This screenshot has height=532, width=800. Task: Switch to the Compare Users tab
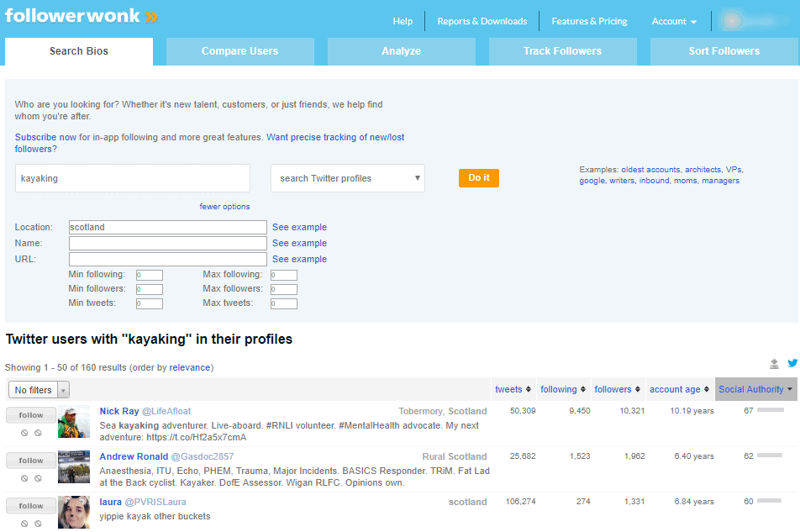click(239, 50)
